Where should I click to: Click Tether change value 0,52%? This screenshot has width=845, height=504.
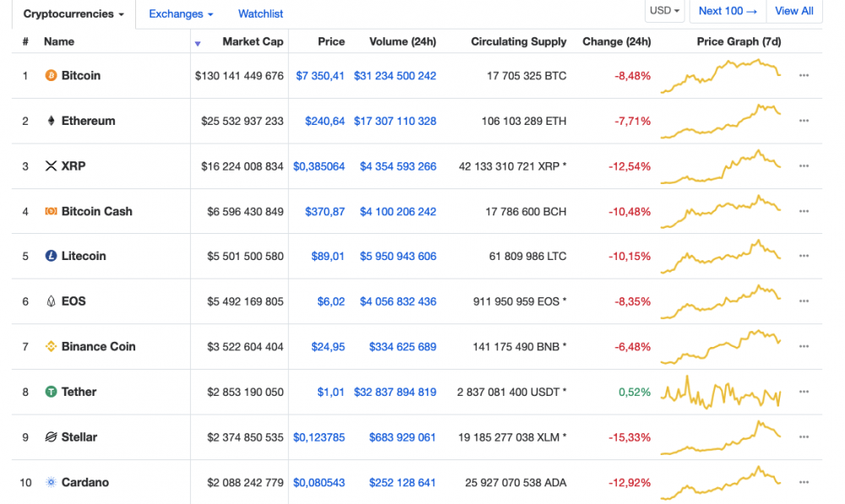635,392
